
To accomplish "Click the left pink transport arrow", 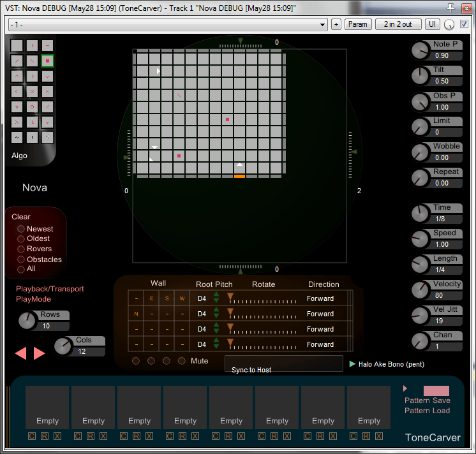I will point(21,353).
